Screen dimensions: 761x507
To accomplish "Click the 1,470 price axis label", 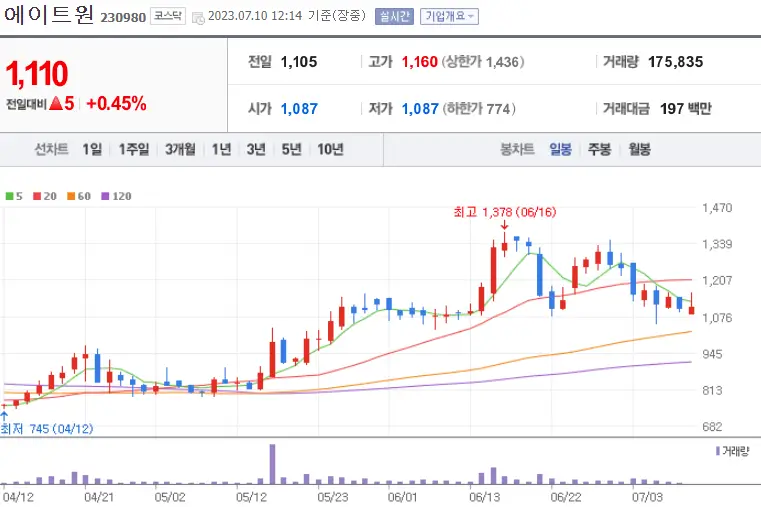I will coord(717,208).
